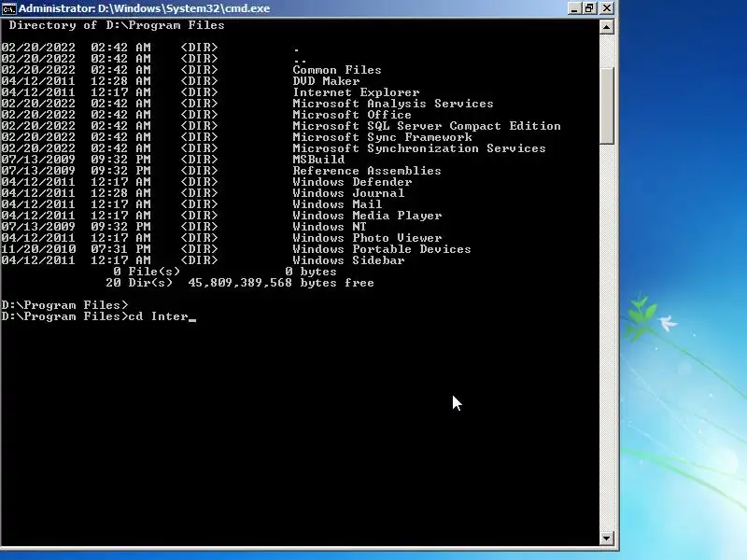Click the 'Windows Journal' entry
This screenshot has width=747, height=560.
click(x=348, y=193)
